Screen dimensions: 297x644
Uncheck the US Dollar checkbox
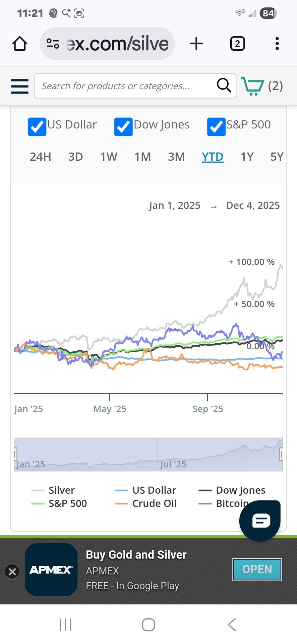pos(37,127)
